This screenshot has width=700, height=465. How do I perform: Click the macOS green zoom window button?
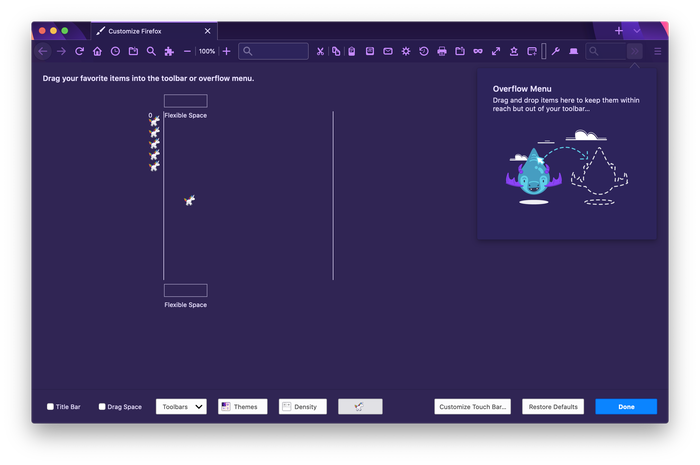[65, 31]
